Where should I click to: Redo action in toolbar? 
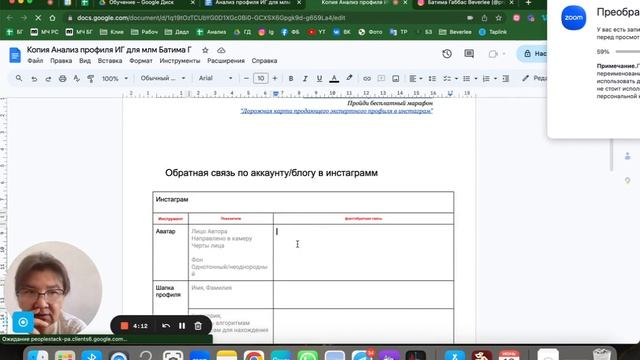[48, 78]
